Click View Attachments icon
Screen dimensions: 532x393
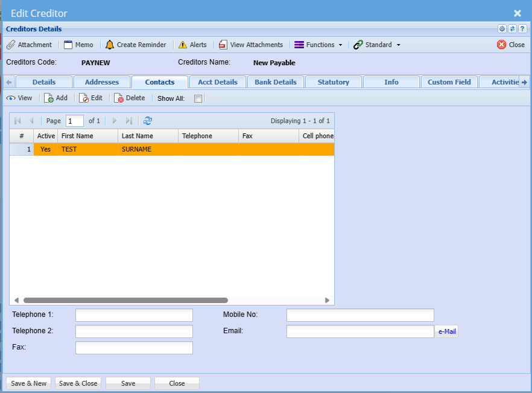tap(223, 45)
